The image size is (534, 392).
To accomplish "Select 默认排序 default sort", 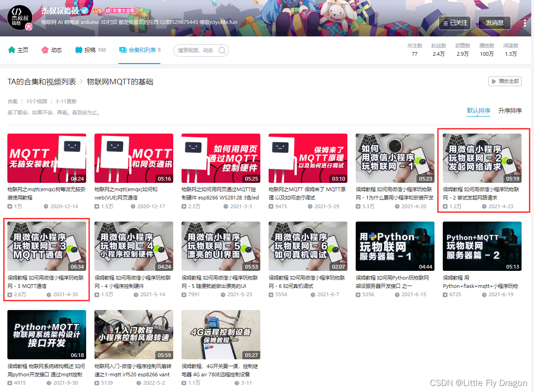I will point(479,111).
